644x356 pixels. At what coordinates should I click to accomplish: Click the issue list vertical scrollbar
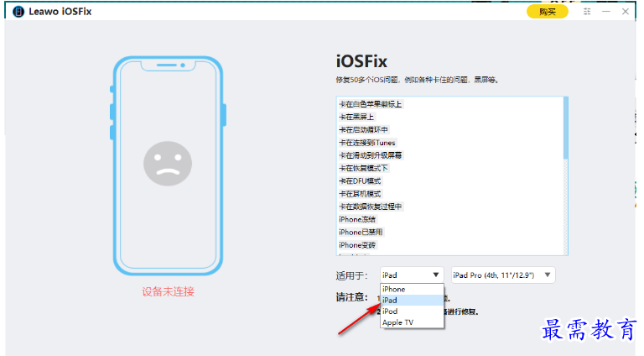point(565,128)
